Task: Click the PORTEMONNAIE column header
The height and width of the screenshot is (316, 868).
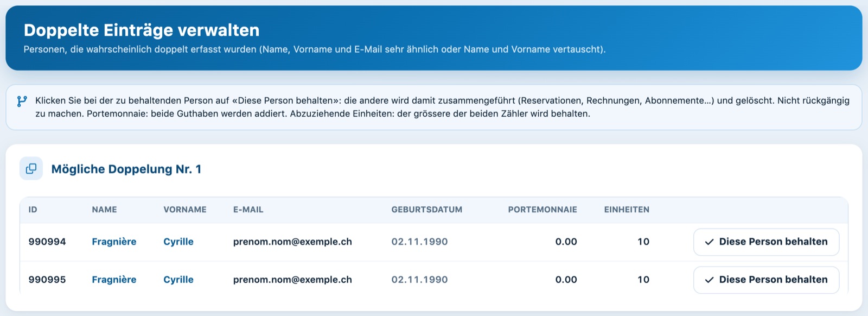Action: [x=542, y=210]
